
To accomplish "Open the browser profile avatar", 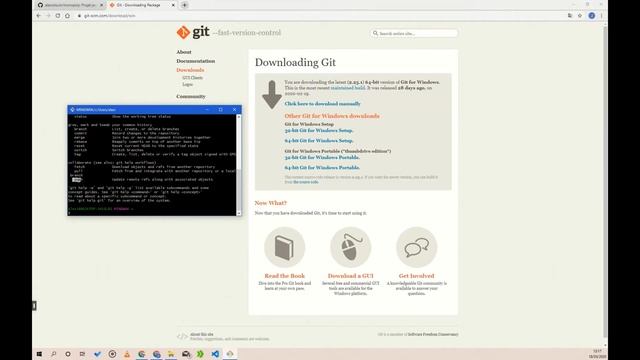I will 591,16.
